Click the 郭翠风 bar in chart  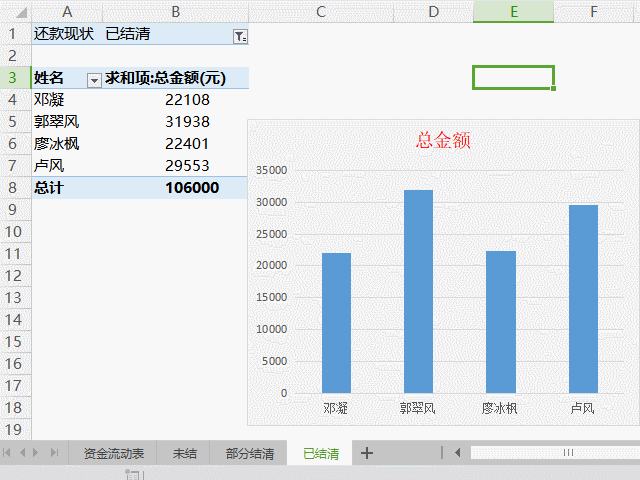418,291
